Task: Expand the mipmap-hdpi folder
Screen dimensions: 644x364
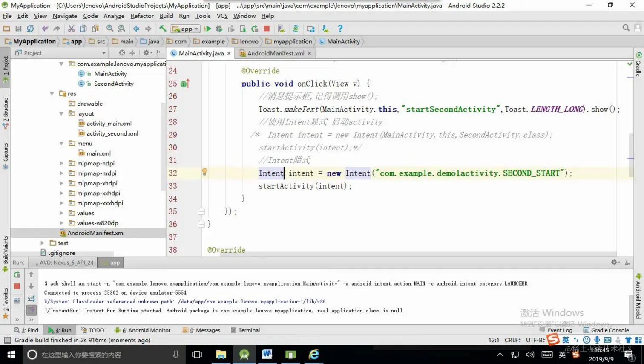Action: [61, 163]
